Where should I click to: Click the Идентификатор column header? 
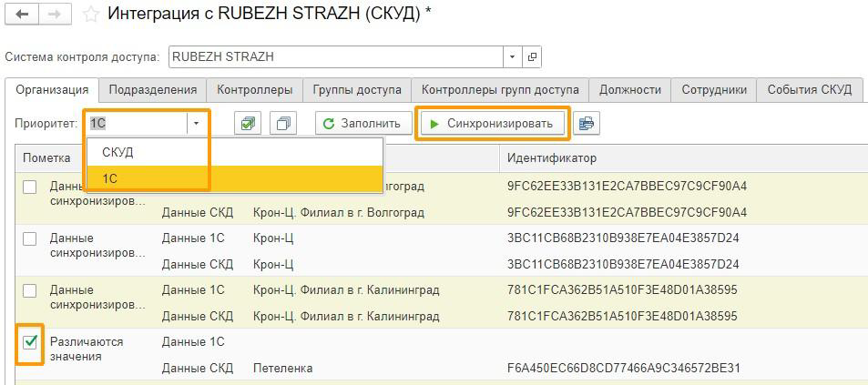point(551,157)
